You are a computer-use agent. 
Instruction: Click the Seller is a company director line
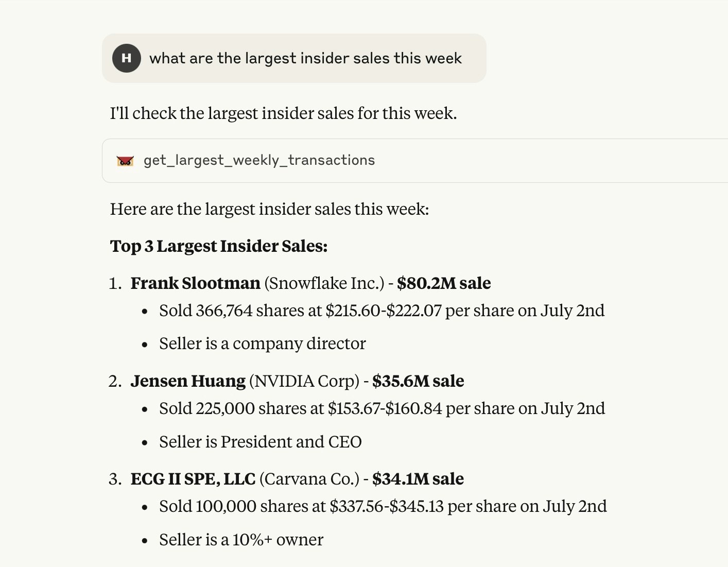pos(263,343)
